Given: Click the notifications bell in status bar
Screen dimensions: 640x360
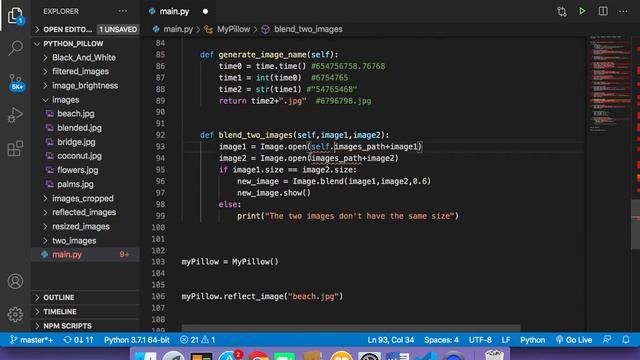Looking at the screenshot, I should [626, 340].
